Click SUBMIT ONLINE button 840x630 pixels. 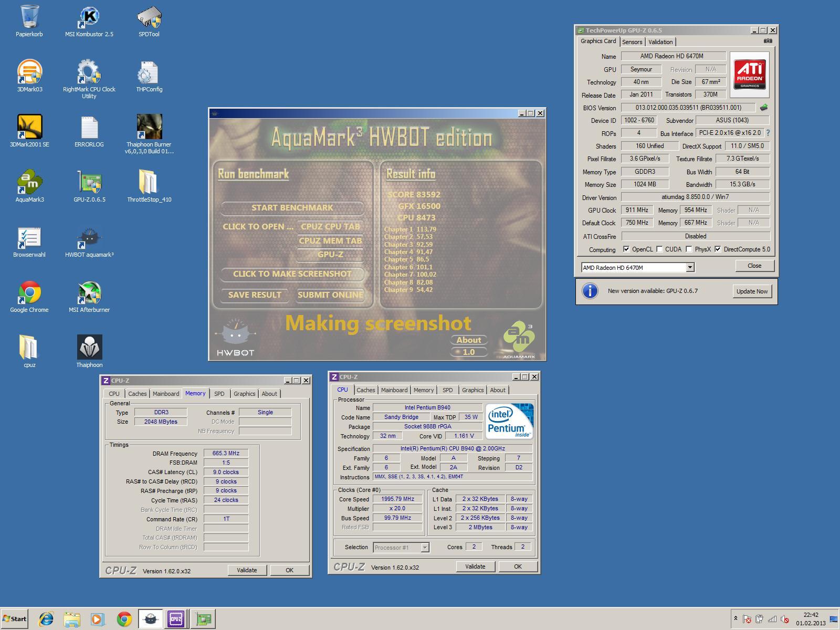coord(330,295)
